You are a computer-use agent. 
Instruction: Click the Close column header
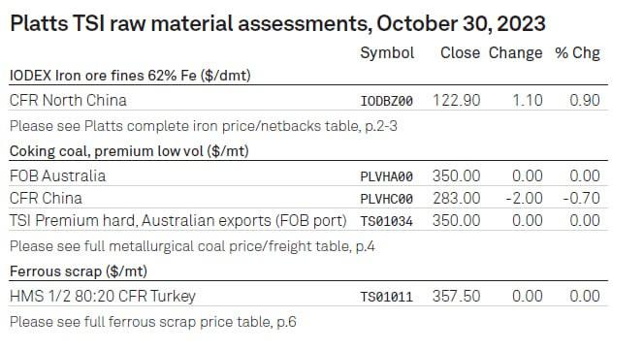click(x=460, y=52)
